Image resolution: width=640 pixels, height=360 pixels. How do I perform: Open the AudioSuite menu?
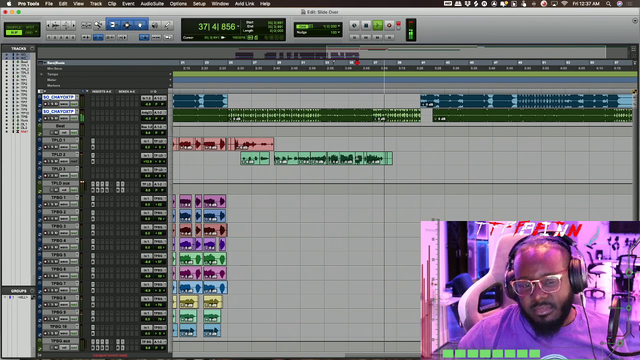coord(152,4)
